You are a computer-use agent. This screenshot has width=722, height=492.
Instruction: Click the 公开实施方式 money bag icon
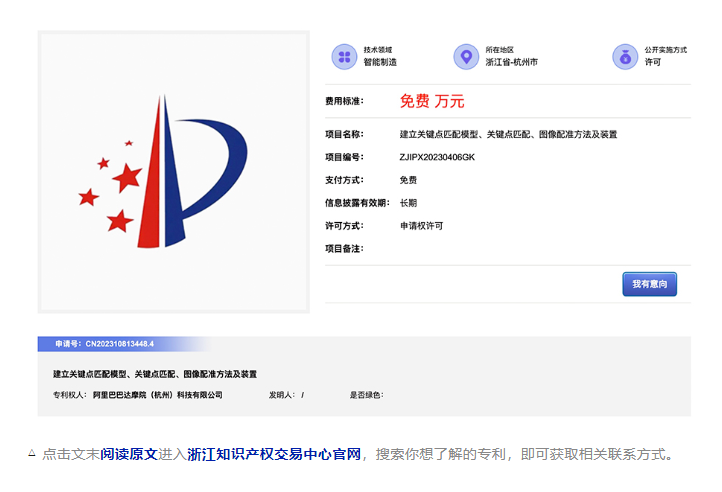pos(625,57)
